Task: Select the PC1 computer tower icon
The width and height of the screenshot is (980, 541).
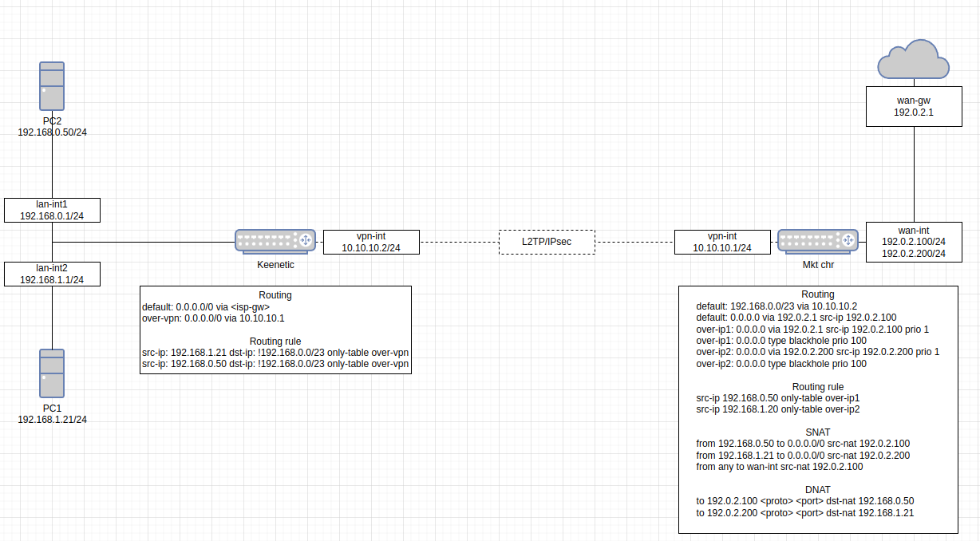Action: (x=52, y=373)
